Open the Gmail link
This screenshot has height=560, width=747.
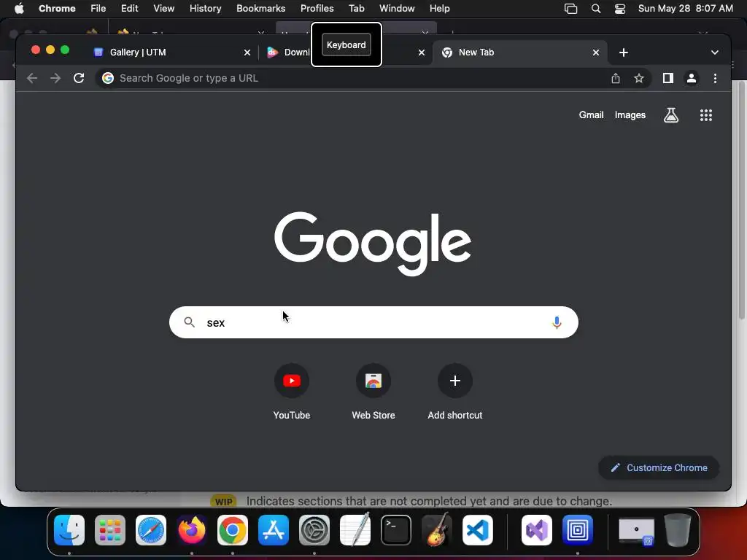[x=591, y=114]
